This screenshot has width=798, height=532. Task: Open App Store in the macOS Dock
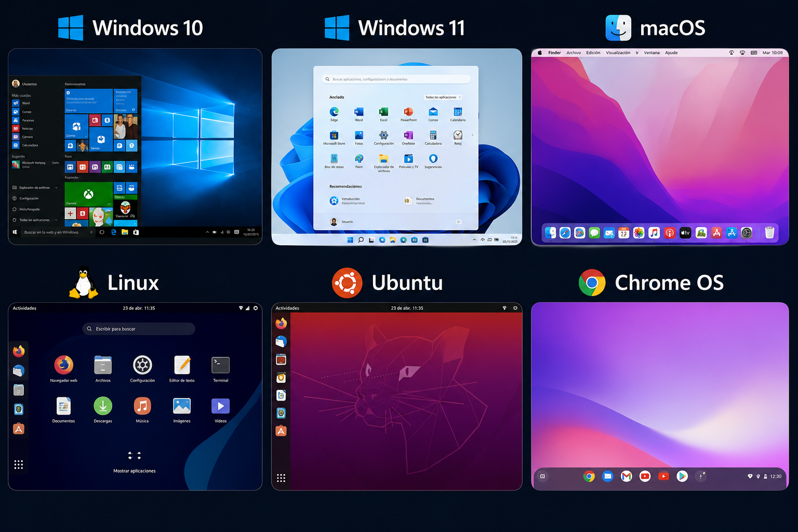click(x=731, y=233)
